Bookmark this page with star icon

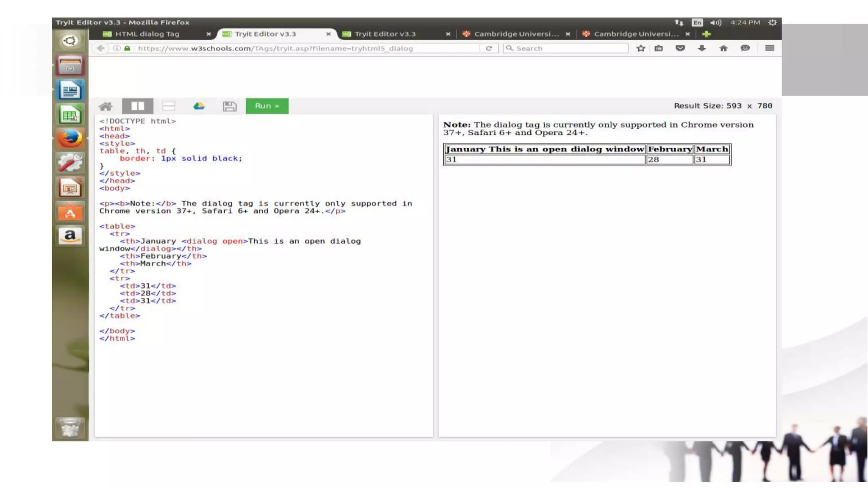tap(641, 48)
